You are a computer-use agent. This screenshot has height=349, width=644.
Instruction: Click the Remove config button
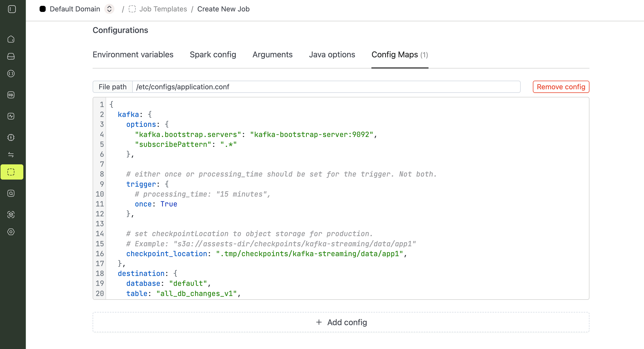coord(561,87)
